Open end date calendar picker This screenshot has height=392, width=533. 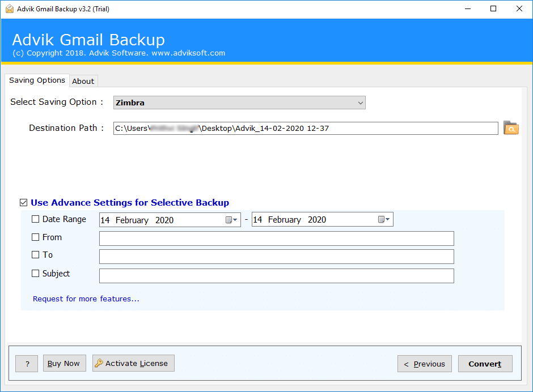(x=384, y=219)
